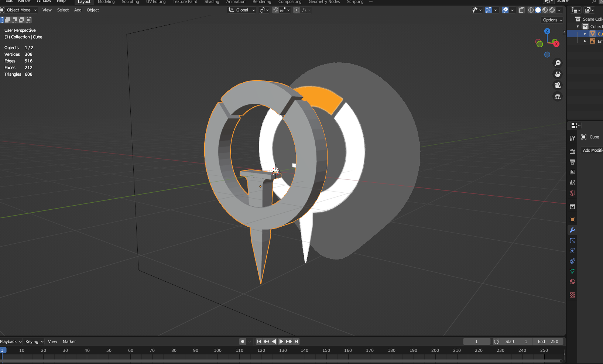The width and height of the screenshot is (603, 364).
Task: Open the Physics properties tab
Action: pyautogui.click(x=572, y=251)
